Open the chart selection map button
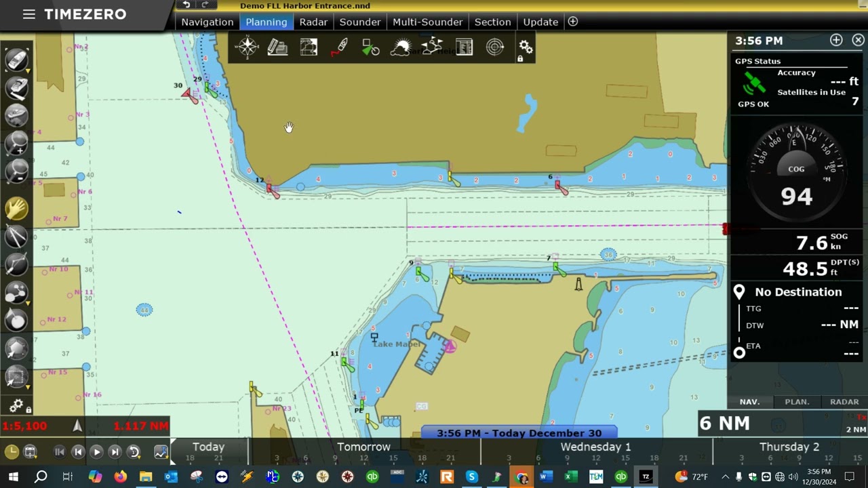Screen dimensions: 868x488 pyautogui.click(x=309, y=47)
